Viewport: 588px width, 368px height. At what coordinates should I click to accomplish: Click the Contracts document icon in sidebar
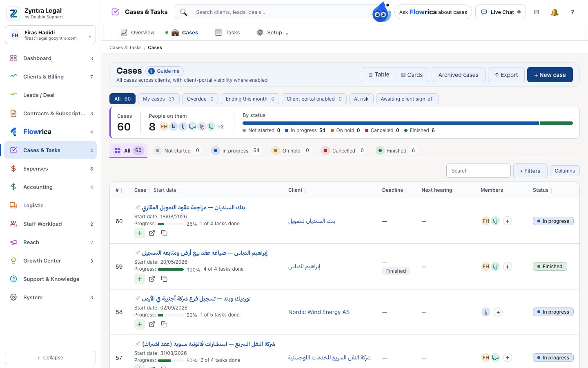[13, 113]
